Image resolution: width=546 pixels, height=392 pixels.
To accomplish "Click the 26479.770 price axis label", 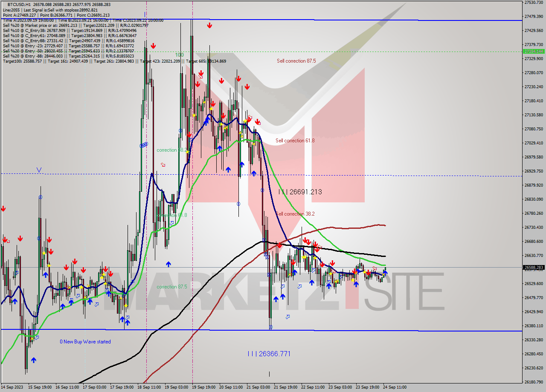I will 534,297.
